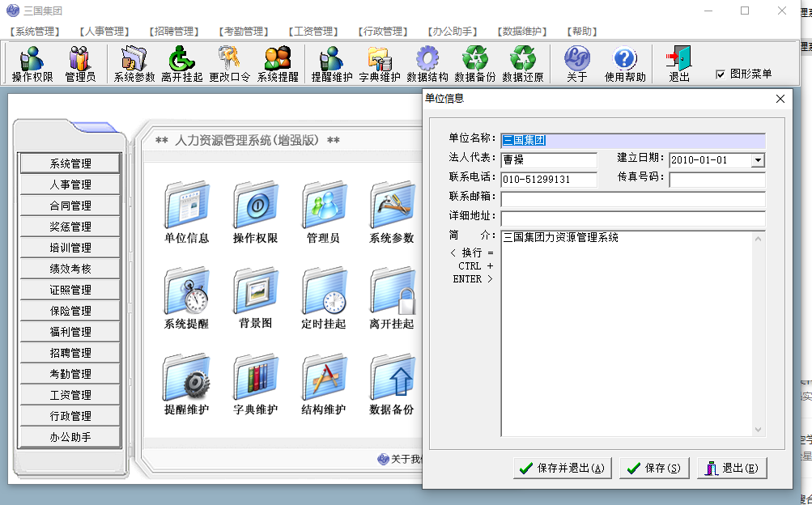Open 系统参数 in the toolbar

(x=134, y=64)
